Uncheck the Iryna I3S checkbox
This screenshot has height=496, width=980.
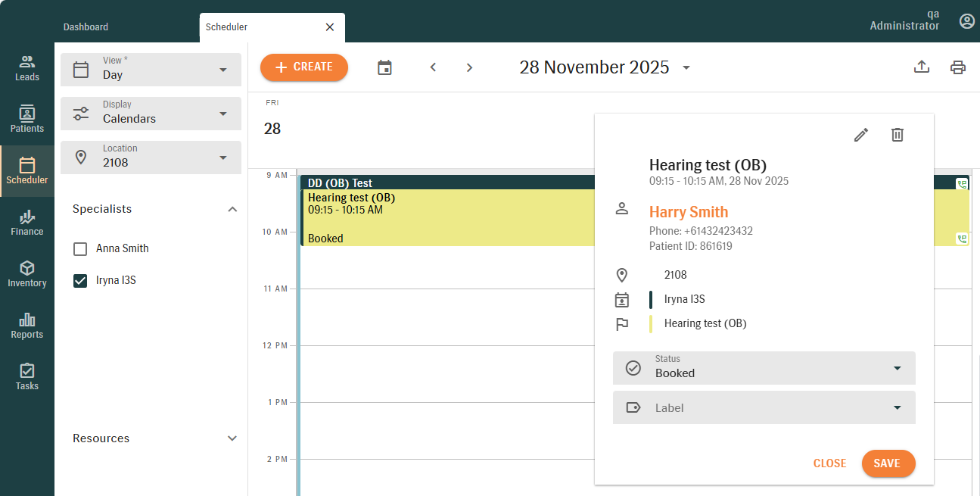pos(80,280)
